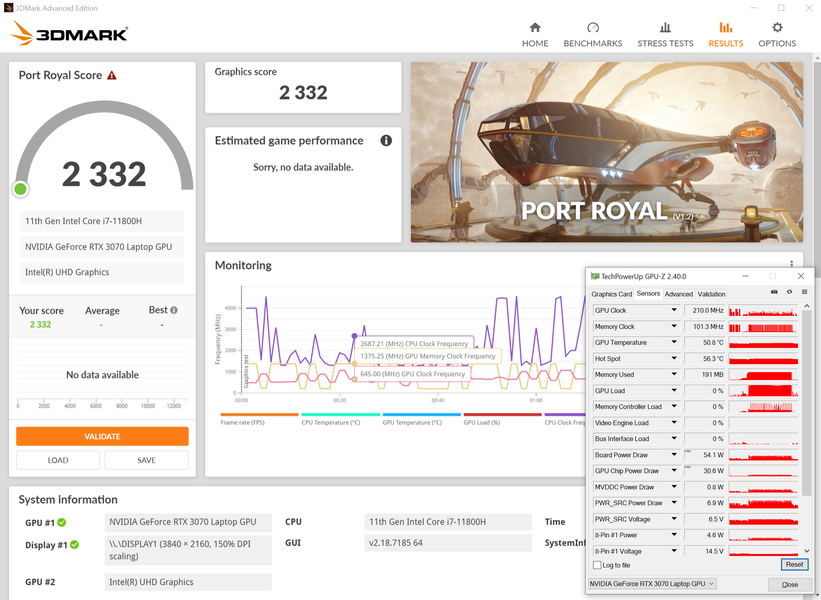
Task: Show Estimated game performance info icon
Action: point(386,140)
